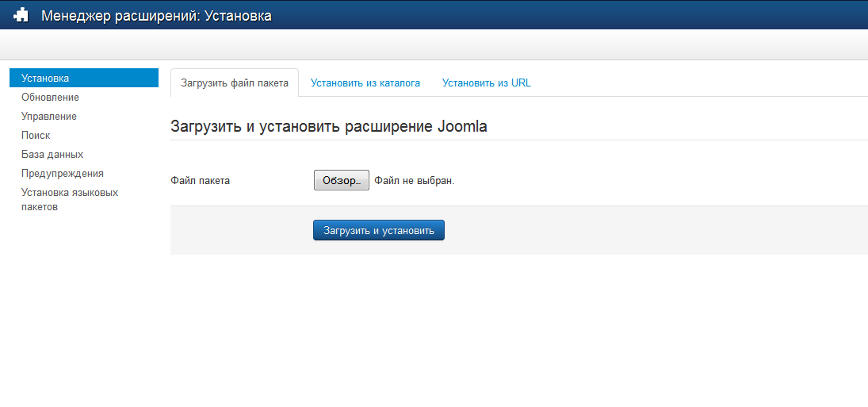Image resolution: width=868 pixels, height=407 pixels.
Task: Click the Обзор file browse button
Action: [x=342, y=181]
